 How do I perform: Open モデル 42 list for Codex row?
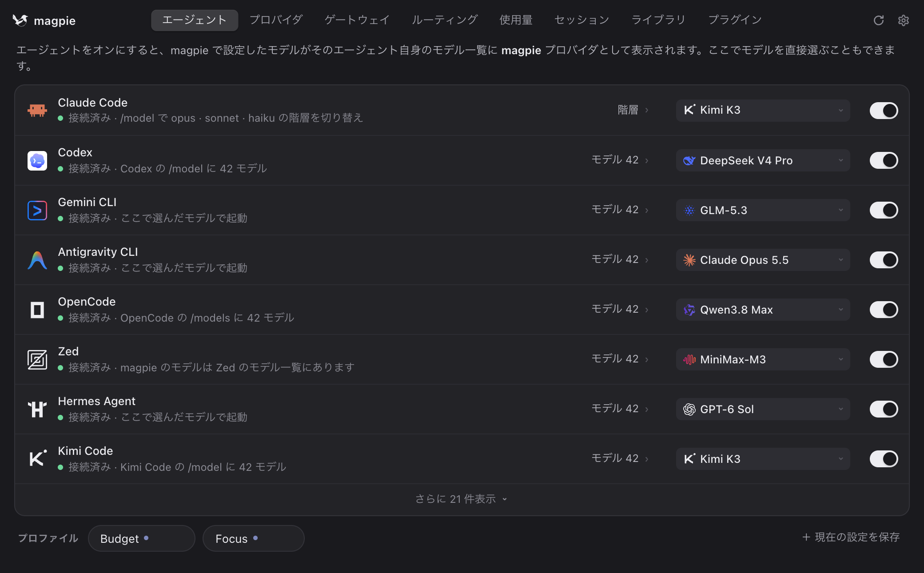click(620, 159)
